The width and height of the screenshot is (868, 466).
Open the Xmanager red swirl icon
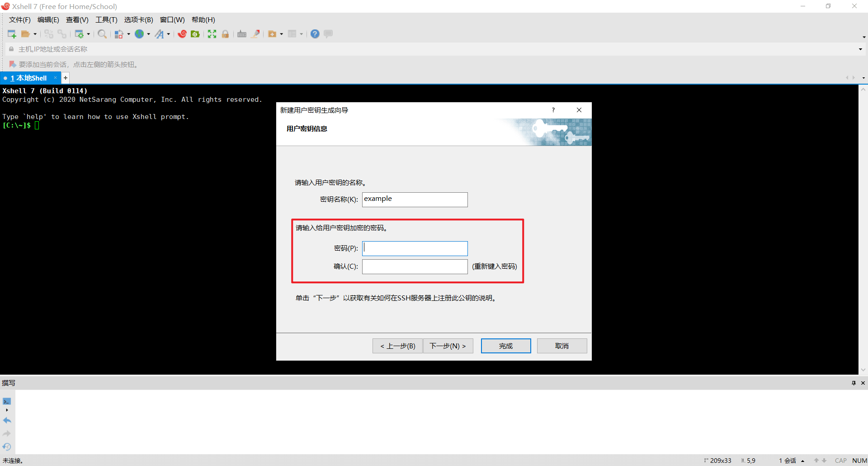coord(182,34)
